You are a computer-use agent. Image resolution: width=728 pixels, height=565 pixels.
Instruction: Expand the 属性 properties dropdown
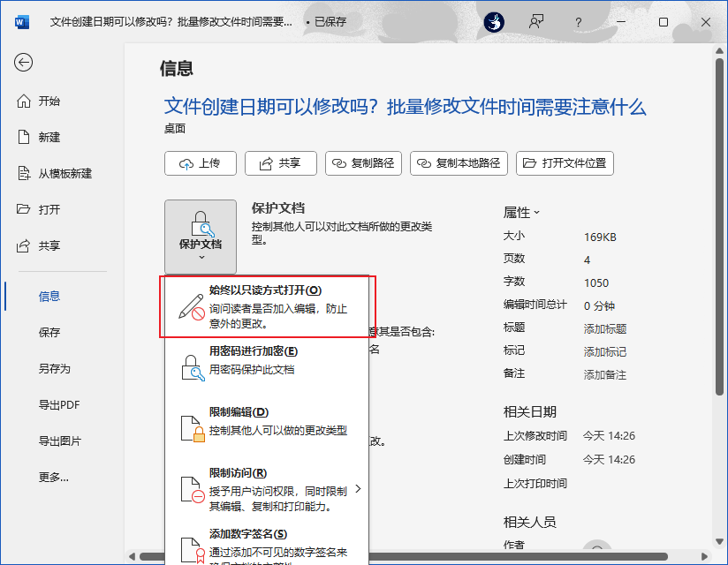537,211
